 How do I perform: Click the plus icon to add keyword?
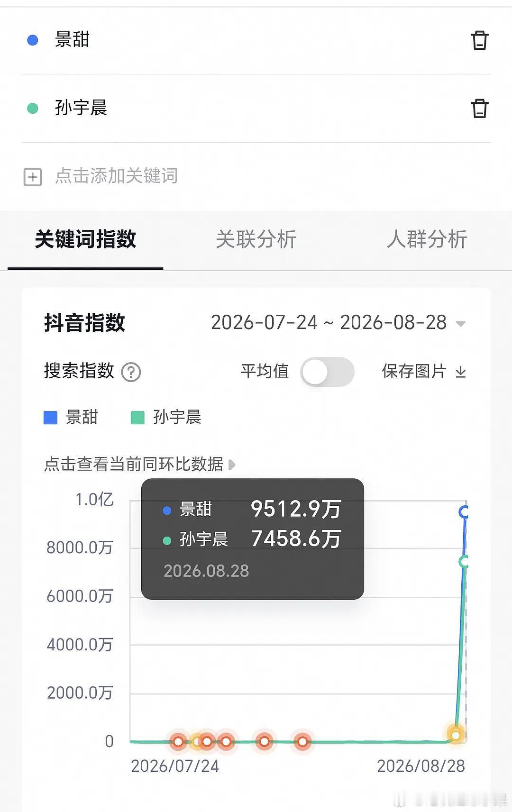point(33,177)
